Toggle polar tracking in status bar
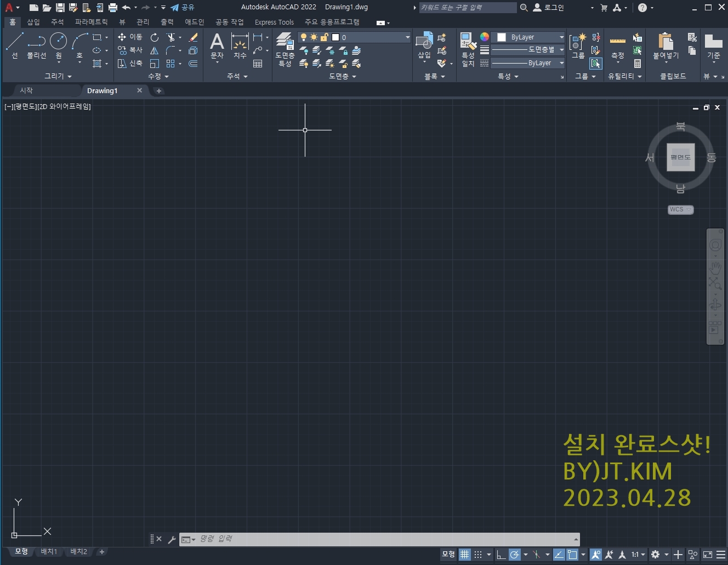728x565 pixels. (514, 555)
